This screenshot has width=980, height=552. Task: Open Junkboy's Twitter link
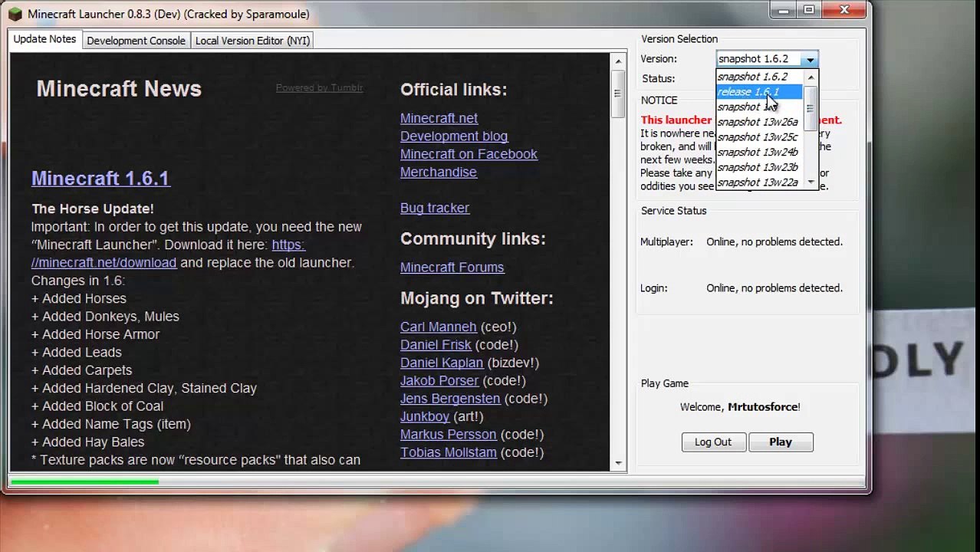point(425,416)
